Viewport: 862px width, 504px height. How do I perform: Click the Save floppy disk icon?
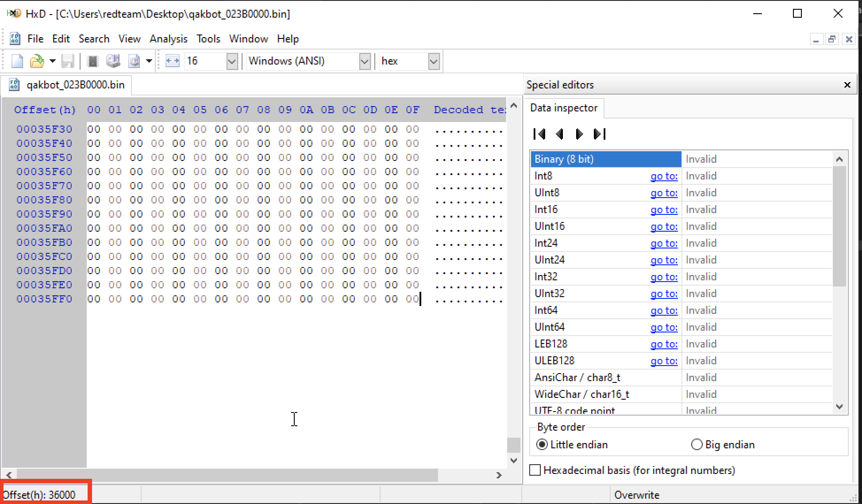(x=67, y=61)
